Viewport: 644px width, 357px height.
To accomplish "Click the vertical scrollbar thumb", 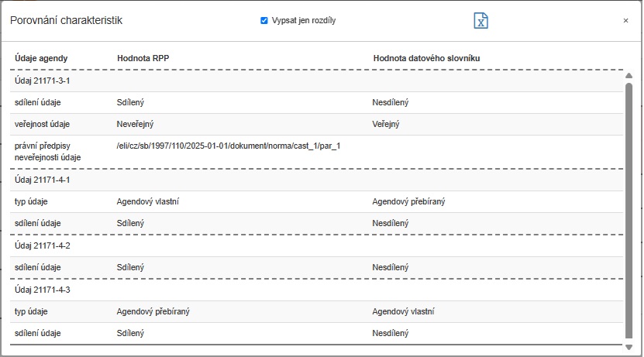I will 629,209.
